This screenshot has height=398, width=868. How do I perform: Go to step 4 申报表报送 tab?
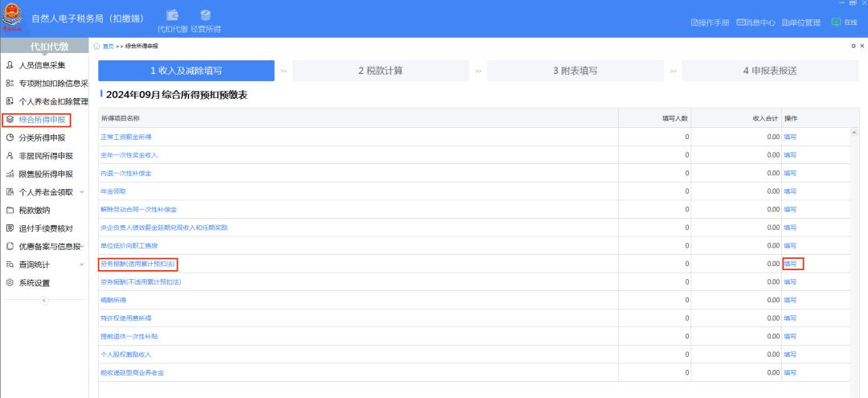769,71
